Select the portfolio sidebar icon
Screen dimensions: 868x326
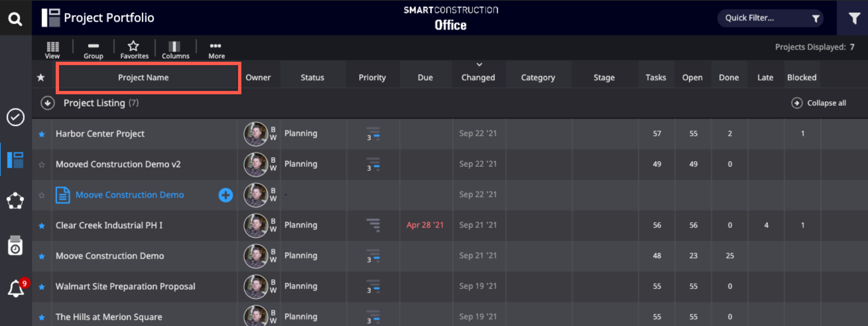(16, 160)
